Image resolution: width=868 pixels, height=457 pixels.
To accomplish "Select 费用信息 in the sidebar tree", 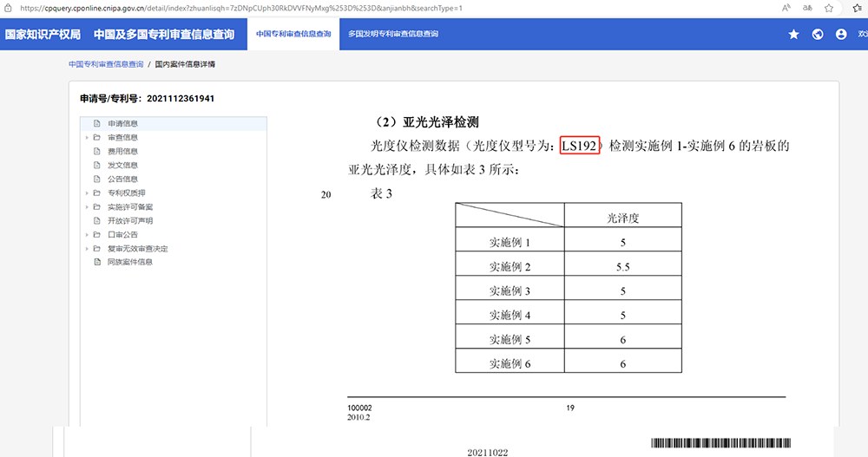I will pyautogui.click(x=122, y=151).
